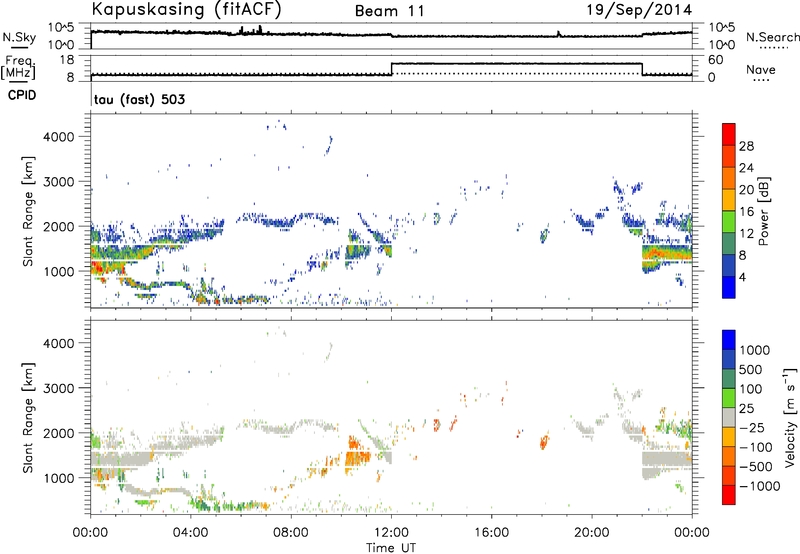The height and width of the screenshot is (554, 800).
Task: Click the 'Nave' legend label
Action: (x=761, y=69)
